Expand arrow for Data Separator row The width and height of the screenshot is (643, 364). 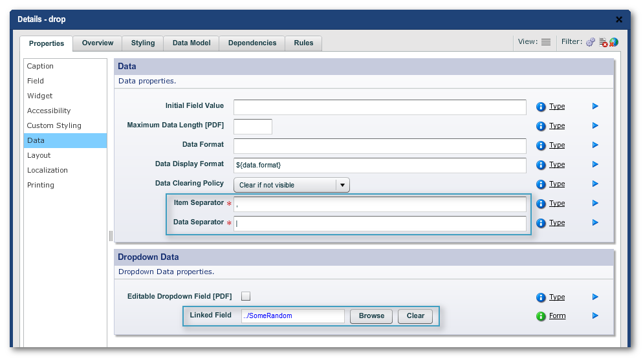click(595, 222)
